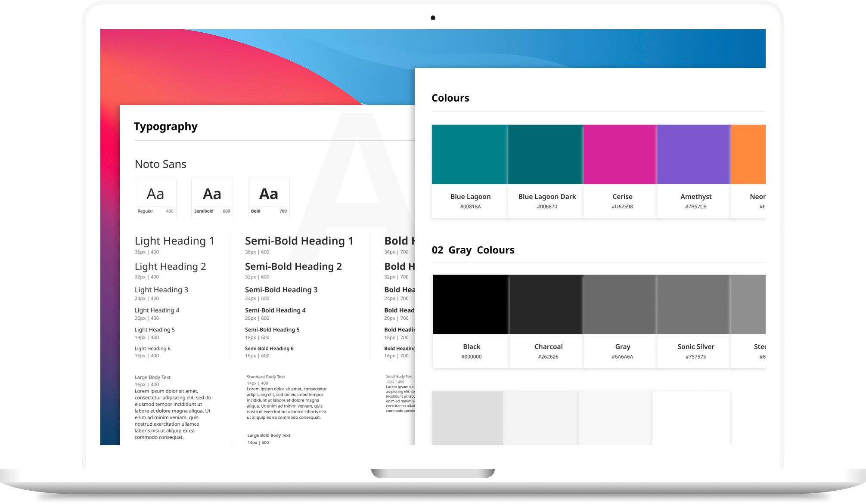Click 'Light Heading 2' text
This screenshot has height=504, width=866.
(170, 266)
